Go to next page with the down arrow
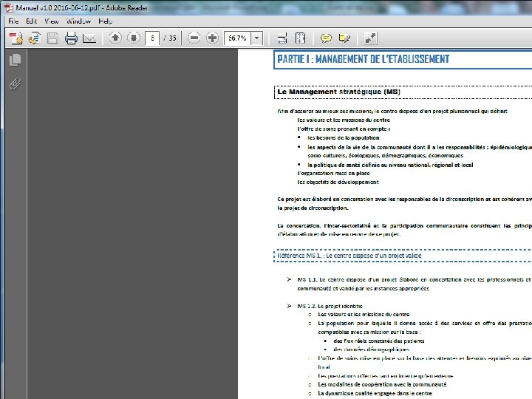Image resolution: width=532 pixels, height=399 pixels. [x=134, y=38]
